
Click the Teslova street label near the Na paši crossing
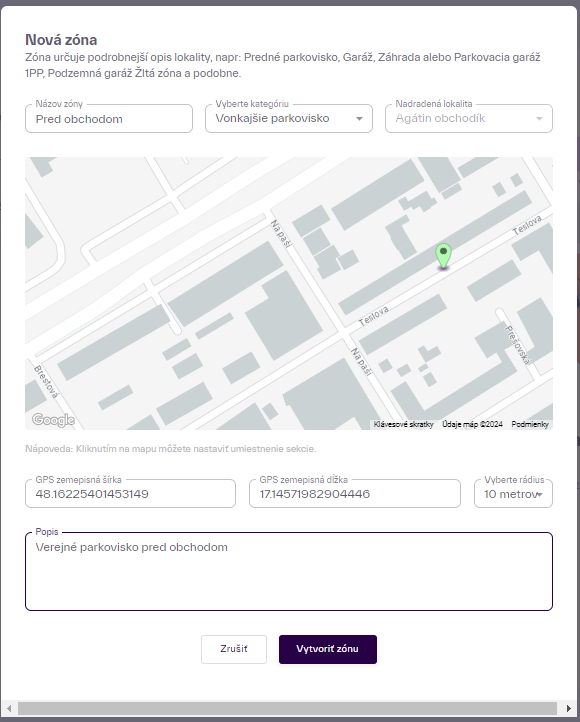[x=373, y=315]
